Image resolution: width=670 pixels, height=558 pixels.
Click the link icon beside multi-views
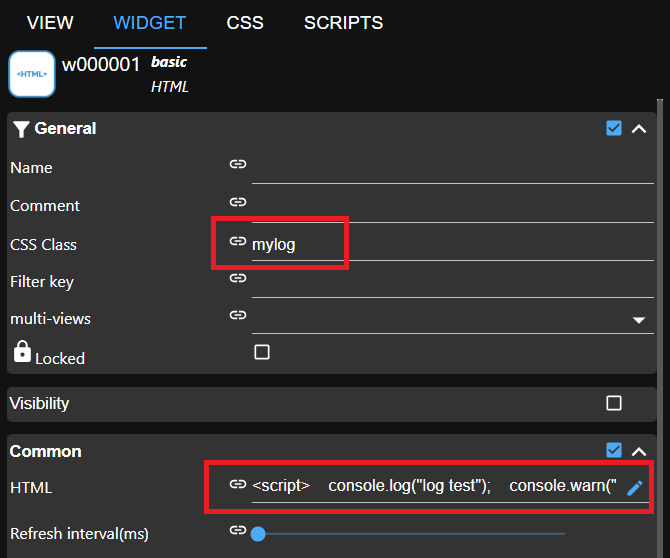coord(237,315)
